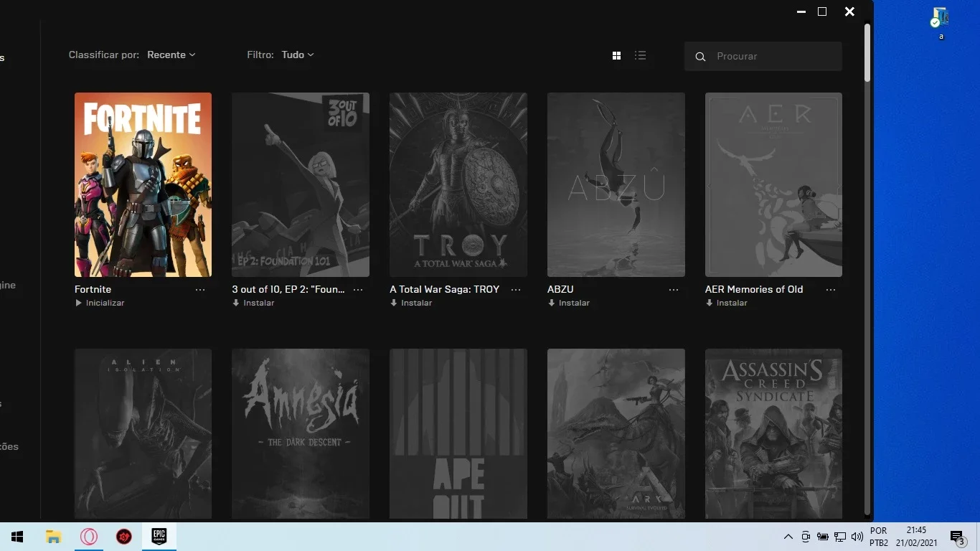This screenshot has height=551, width=980.
Task: Select the 3 out of 10 cover art
Action: point(301,184)
